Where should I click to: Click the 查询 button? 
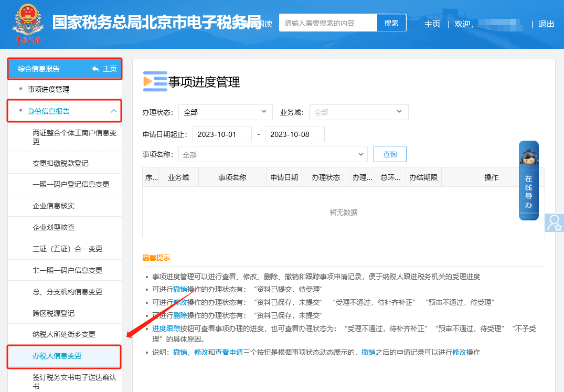pos(390,154)
